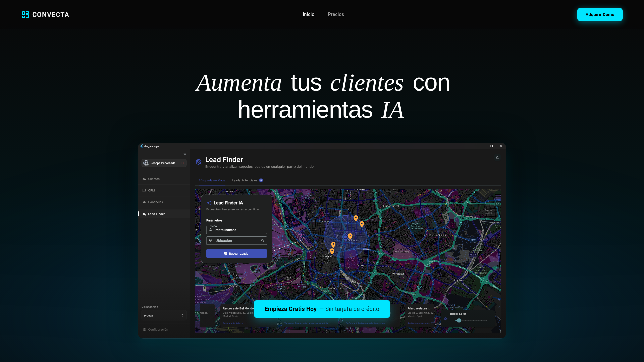
Task: Open the Inicio navigation link
Action: 308,14
